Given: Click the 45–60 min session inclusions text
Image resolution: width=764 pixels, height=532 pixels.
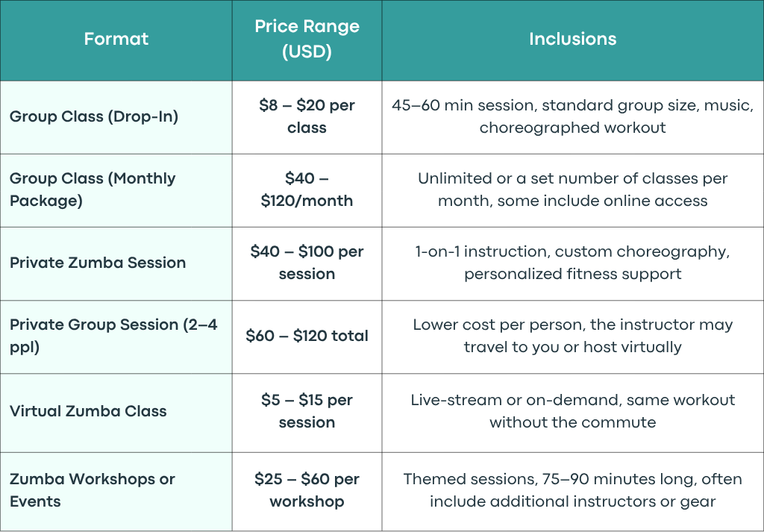Looking at the screenshot, I should tap(572, 116).
